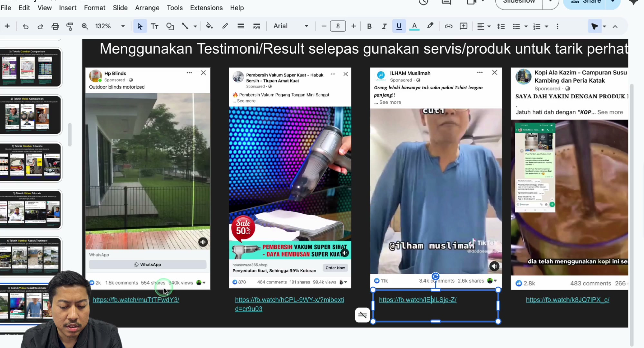The width and height of the screenshot is (644, 348).
Task: Toggle Bold formatting
Action: tap(369, 26)
